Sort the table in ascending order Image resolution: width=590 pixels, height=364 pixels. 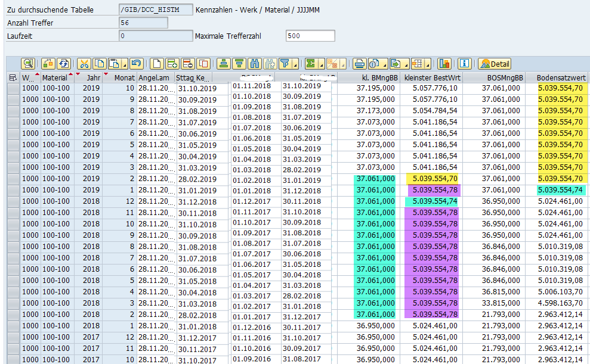tap(224, 64)
